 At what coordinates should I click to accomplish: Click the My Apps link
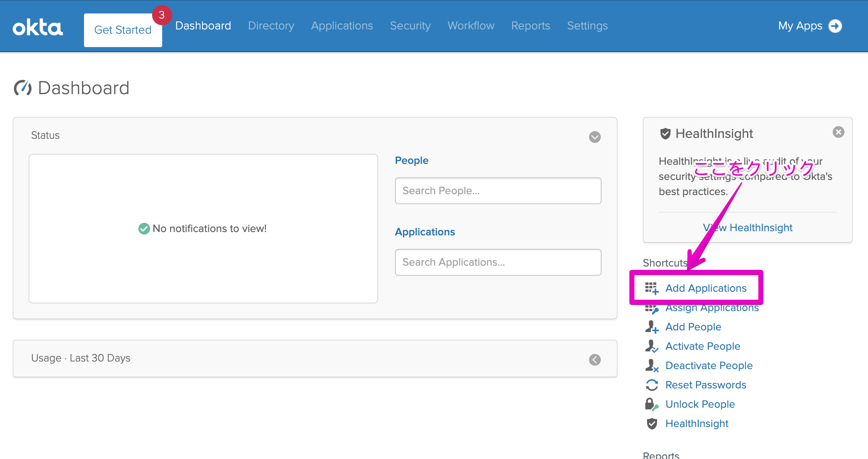click(x=800, y=26)
